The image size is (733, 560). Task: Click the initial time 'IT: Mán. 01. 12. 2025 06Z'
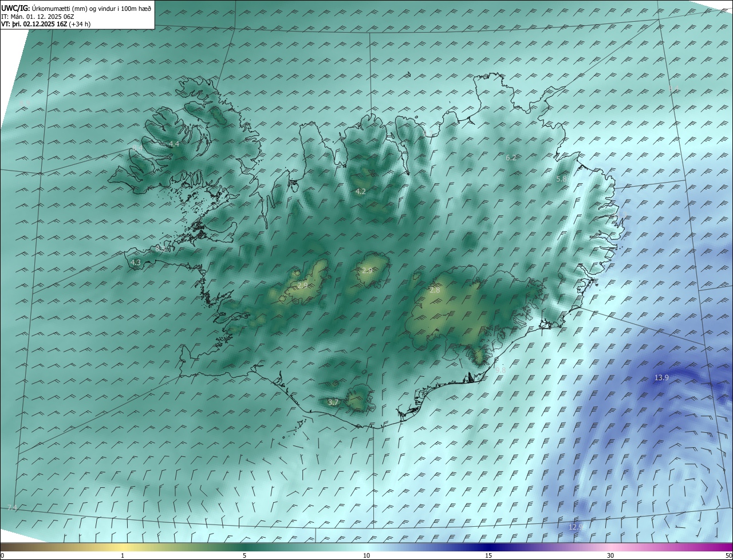37,17
